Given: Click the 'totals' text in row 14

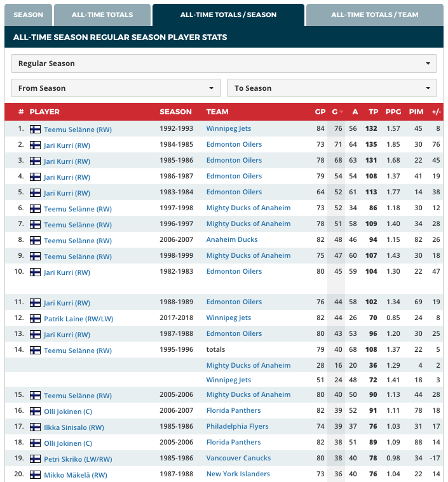Looking at the screenshot, I should pyautogui.click(x=215, y=349).
